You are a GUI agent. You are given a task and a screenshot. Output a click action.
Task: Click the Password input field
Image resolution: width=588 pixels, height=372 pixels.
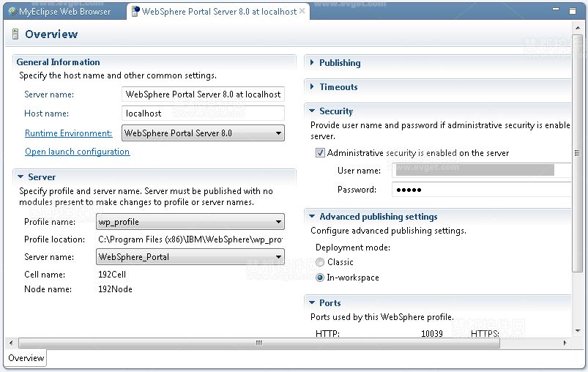pos(482,190)
